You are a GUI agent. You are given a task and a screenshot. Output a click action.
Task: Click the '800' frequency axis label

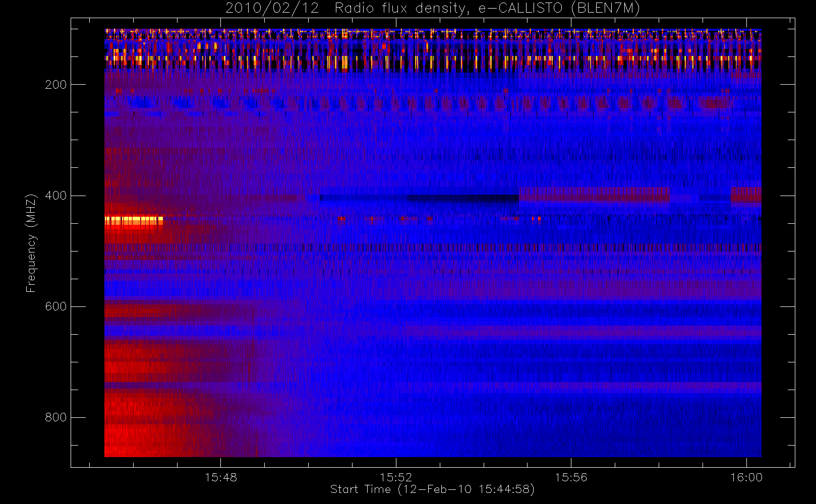[x=56, y=417]
